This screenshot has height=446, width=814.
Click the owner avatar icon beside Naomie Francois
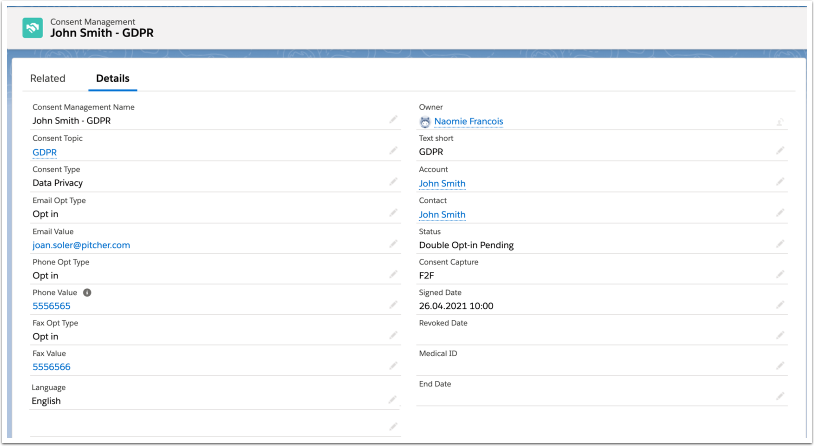[425, 121]
